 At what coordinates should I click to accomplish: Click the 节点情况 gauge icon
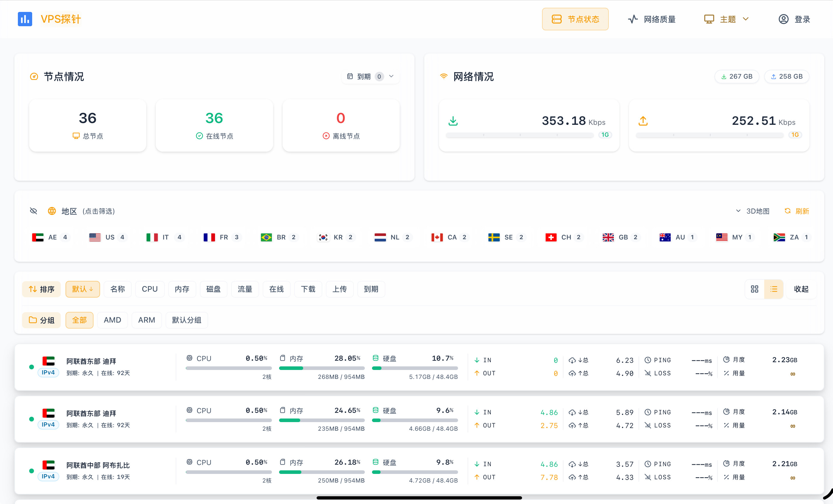(34, 76)
